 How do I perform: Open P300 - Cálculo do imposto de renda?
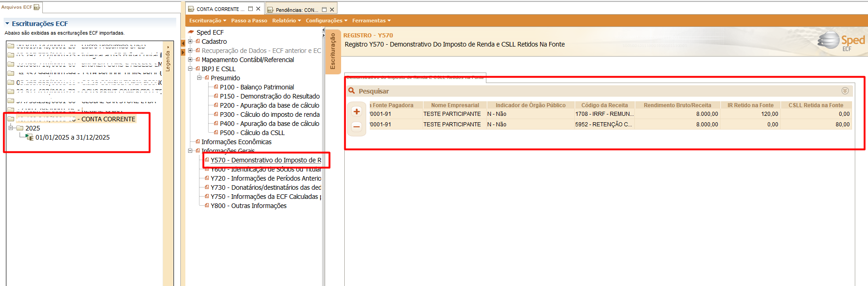point(270,114)
